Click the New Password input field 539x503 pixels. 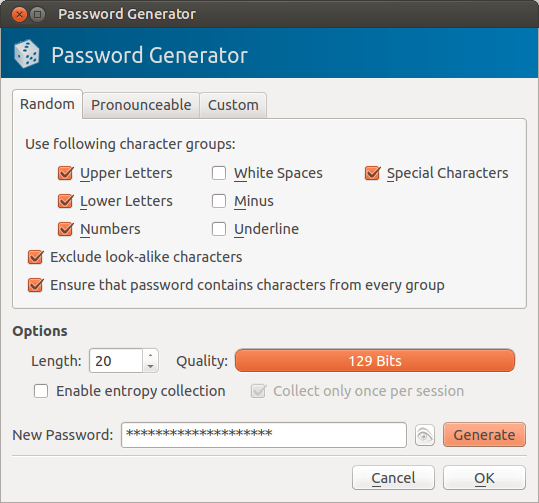coord(264,435)
